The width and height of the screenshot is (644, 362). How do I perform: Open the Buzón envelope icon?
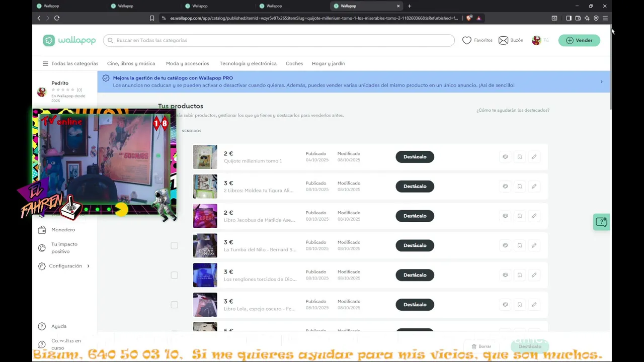503,40
